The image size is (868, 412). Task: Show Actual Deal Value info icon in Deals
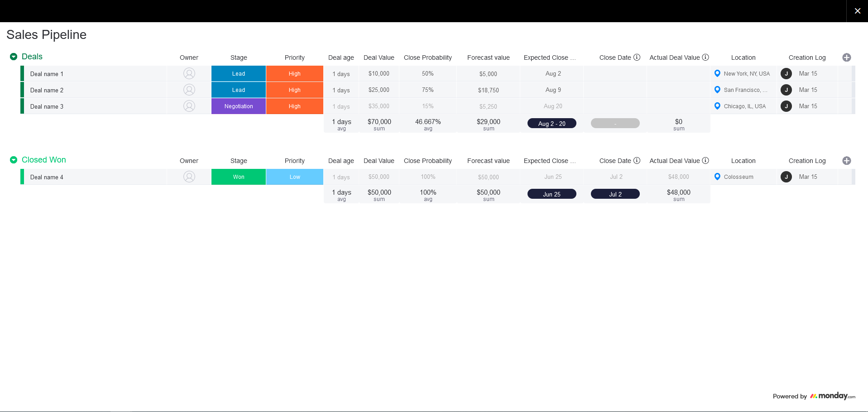705,57
